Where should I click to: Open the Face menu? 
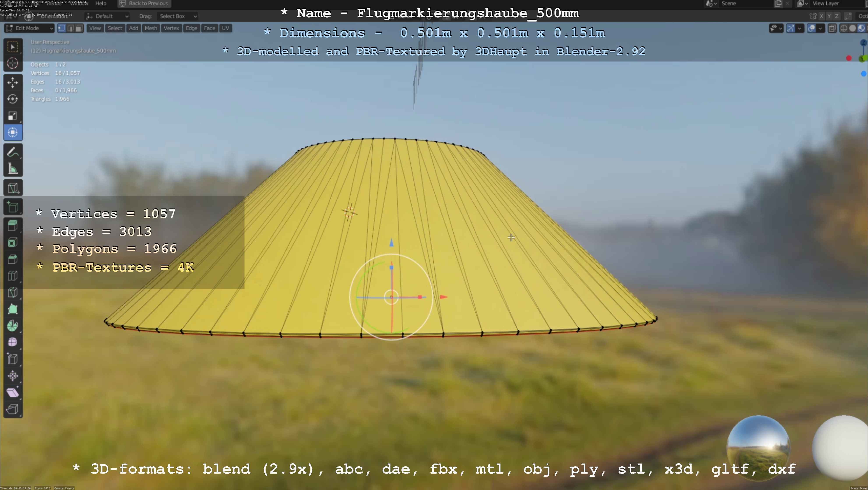[x=209, y=28]
